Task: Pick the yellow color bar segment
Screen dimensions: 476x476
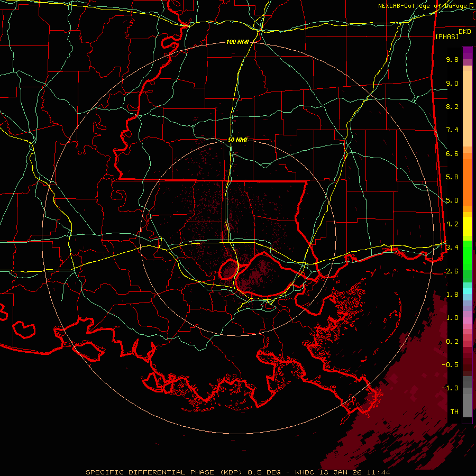Action: 467,226
